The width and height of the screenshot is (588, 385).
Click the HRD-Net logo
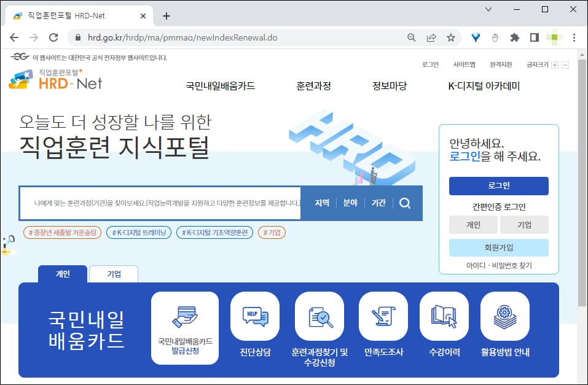pos(57,80)
